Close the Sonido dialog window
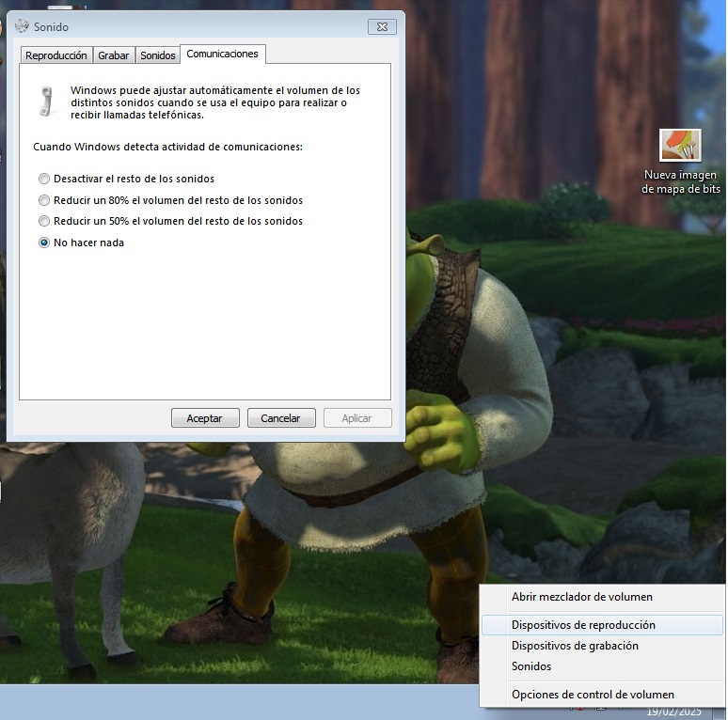728x720 pixels. pyautogui.click(x=382, y=27)
